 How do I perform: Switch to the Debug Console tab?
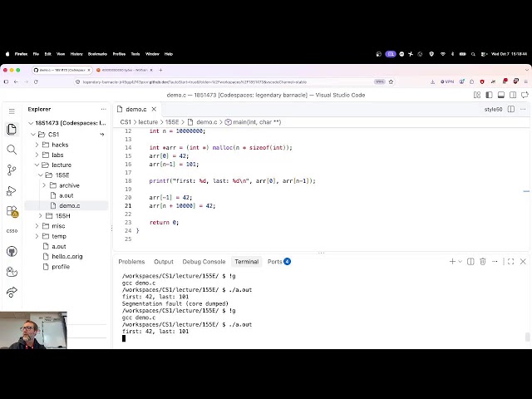click(x=204, y=262)
